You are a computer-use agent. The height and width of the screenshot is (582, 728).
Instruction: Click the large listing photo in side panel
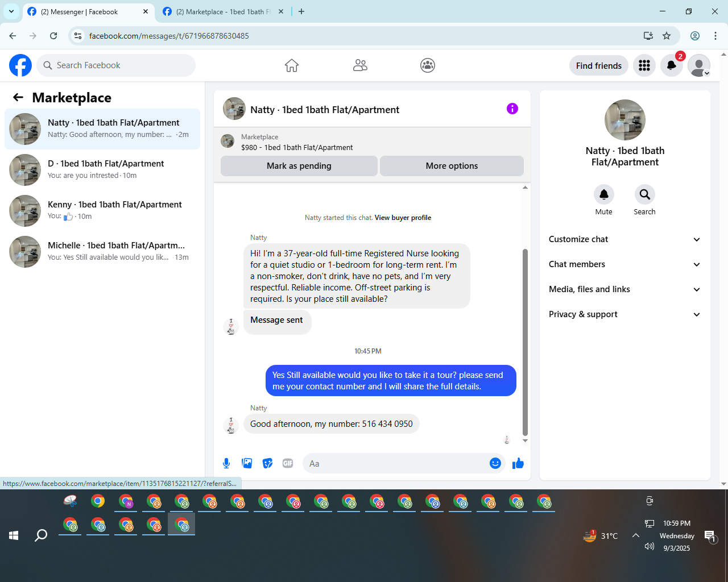point(625,120)
